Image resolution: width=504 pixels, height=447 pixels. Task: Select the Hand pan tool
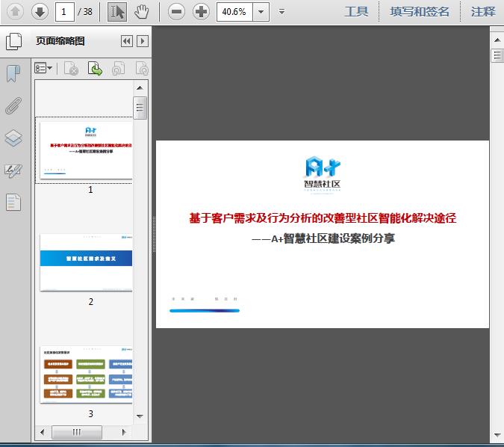click(142, 11)
